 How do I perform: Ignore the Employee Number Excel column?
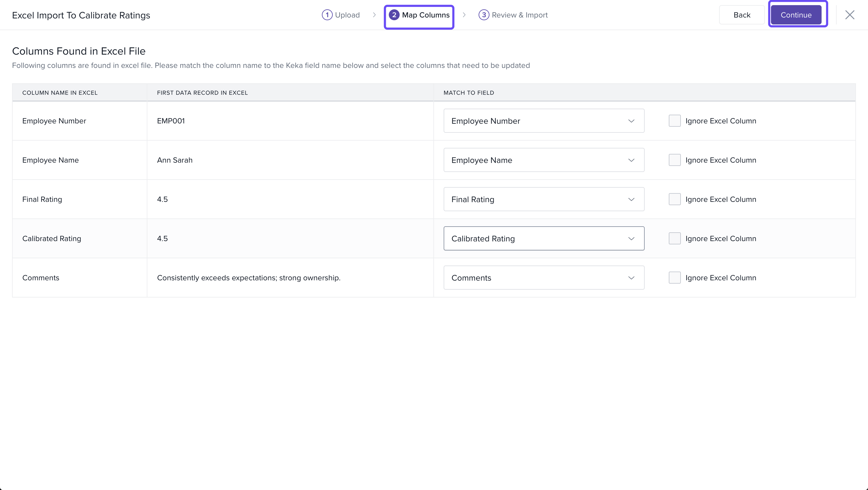[x=675, y=121]
